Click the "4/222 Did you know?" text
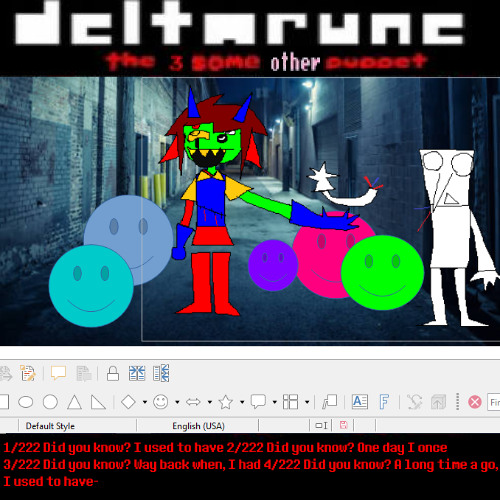 (327, 465)
